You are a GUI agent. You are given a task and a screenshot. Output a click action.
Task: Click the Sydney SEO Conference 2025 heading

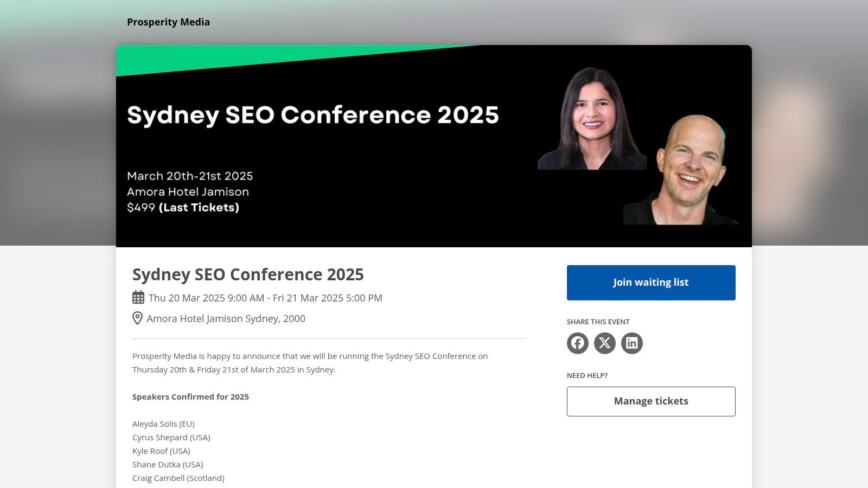(x=248, y=274)
